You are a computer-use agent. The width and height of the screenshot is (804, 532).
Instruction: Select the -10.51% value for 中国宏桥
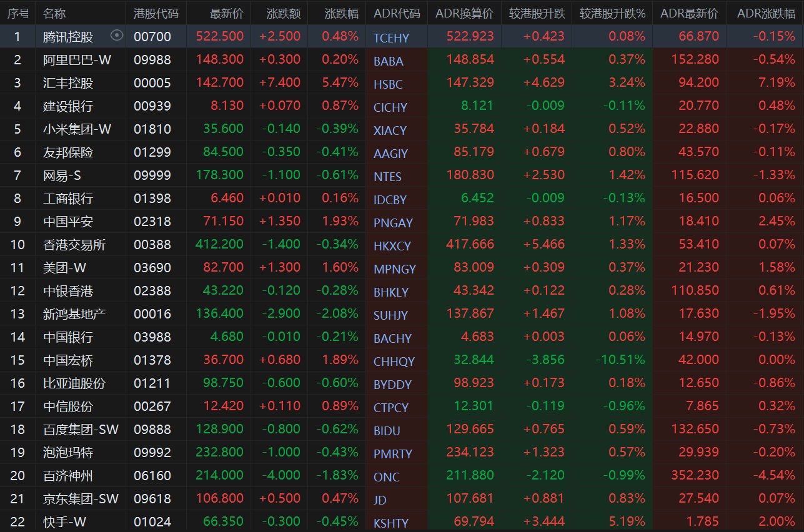click(620, 360)
